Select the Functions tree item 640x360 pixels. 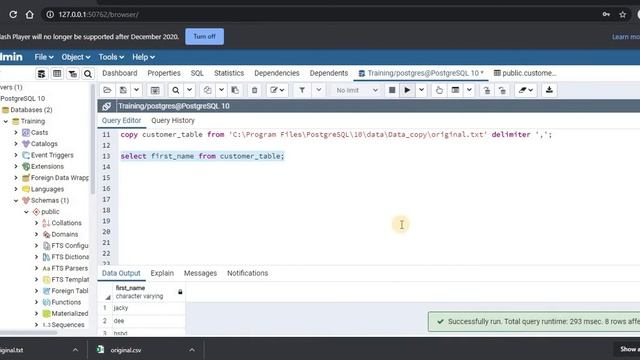(66, 302)
